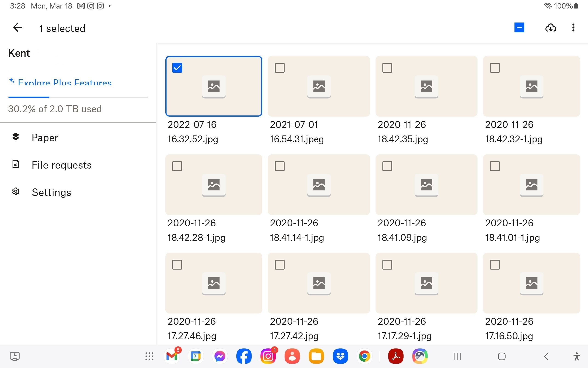This screenshot has height=368, width=588.
Task: Open Settings from the sidebar
Action: tap(78, 192)
